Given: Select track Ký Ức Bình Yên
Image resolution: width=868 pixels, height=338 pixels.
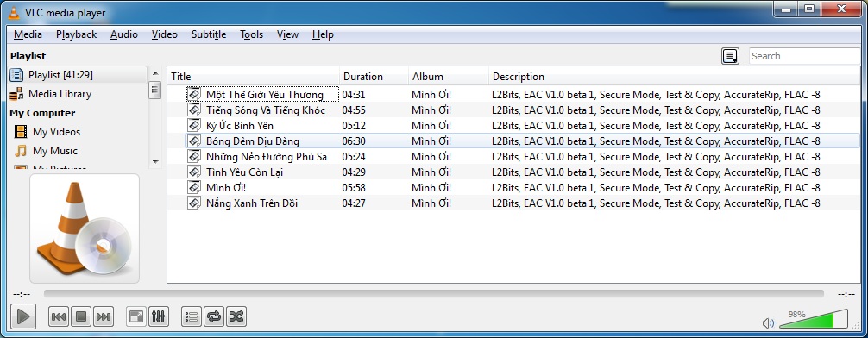Looking at the screenshot, I should [x=240, y=126].
